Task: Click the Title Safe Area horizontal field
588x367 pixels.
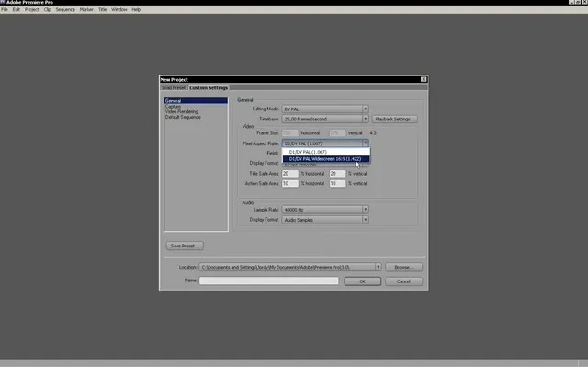Action: point(290,174)
